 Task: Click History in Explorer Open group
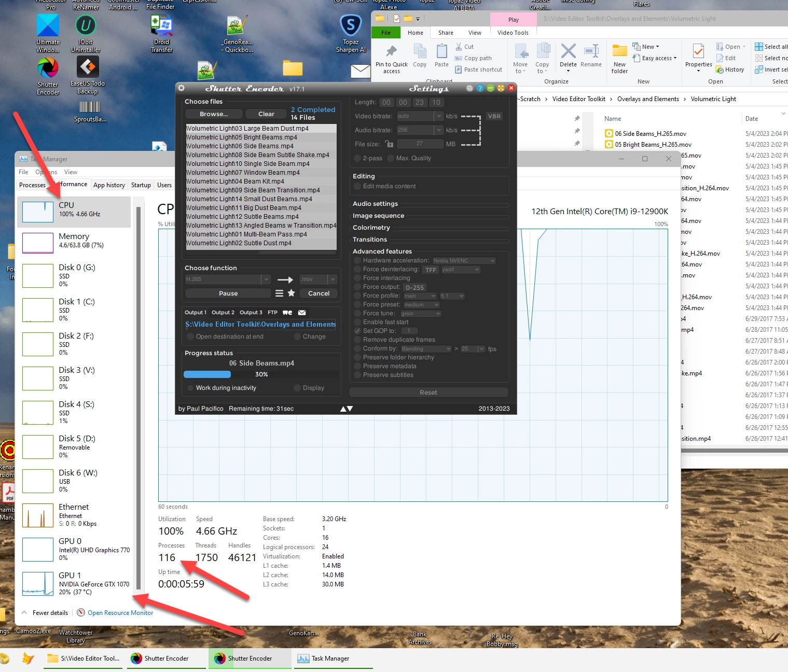[x=730, y=69]
